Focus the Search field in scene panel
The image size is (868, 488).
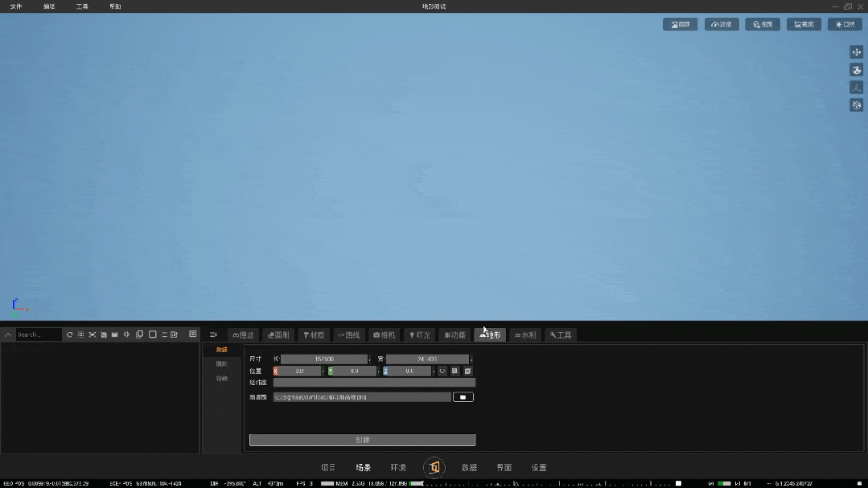click(x=38, y=334)
